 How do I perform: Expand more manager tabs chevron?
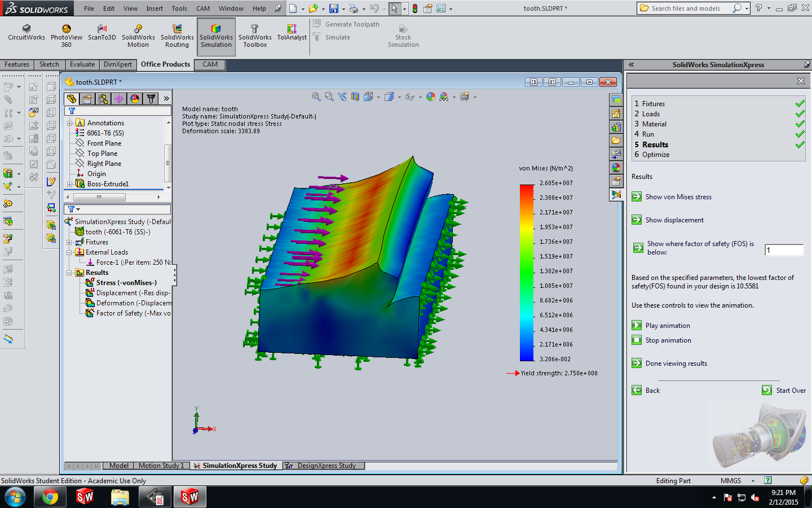[x=166, y=99]
